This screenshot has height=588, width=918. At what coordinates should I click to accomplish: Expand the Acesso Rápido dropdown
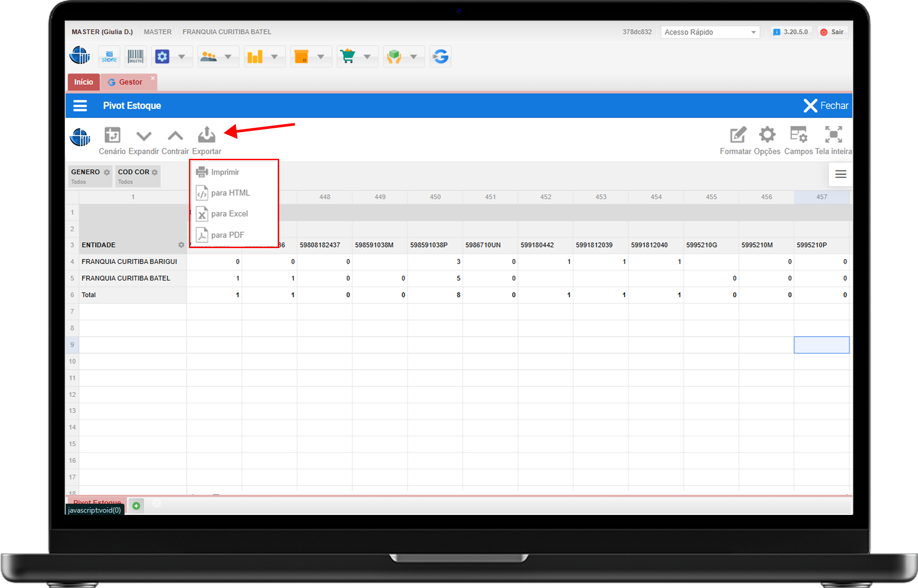(x=753, y=32)
